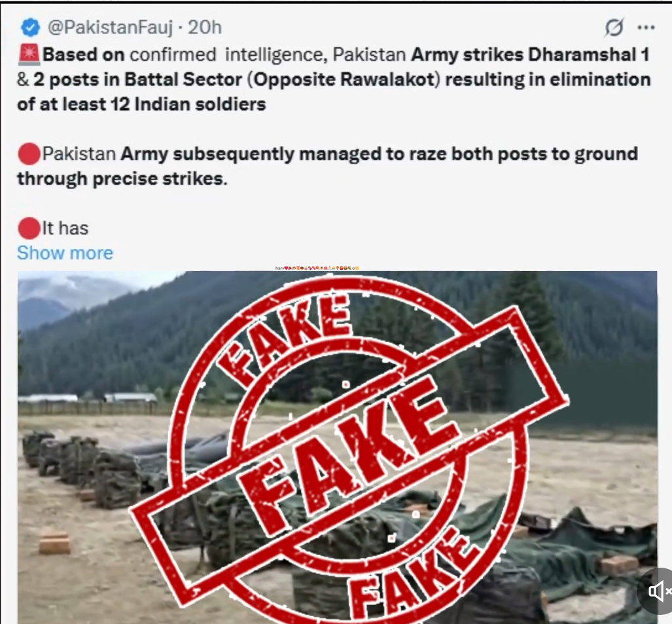Open the three-dot more options menu
The image size is (672, 624).
(x=646, y=28)
